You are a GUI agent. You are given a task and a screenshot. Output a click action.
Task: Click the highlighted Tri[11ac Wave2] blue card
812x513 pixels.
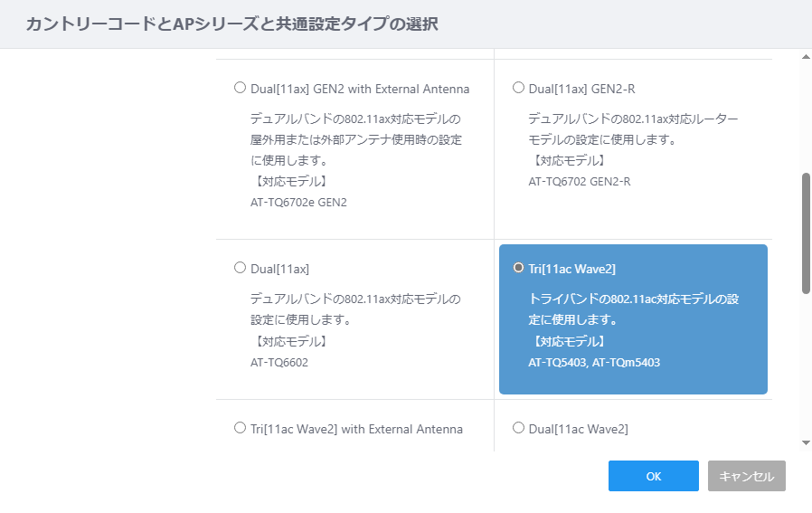tap(633, 319)
